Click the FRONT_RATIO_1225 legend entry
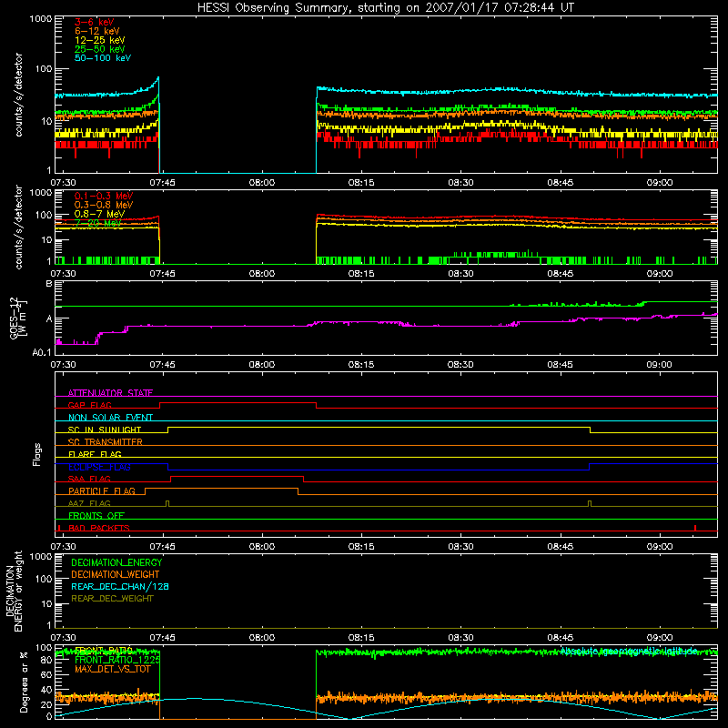Screen dimensions: 728x728 click(117, 660)
